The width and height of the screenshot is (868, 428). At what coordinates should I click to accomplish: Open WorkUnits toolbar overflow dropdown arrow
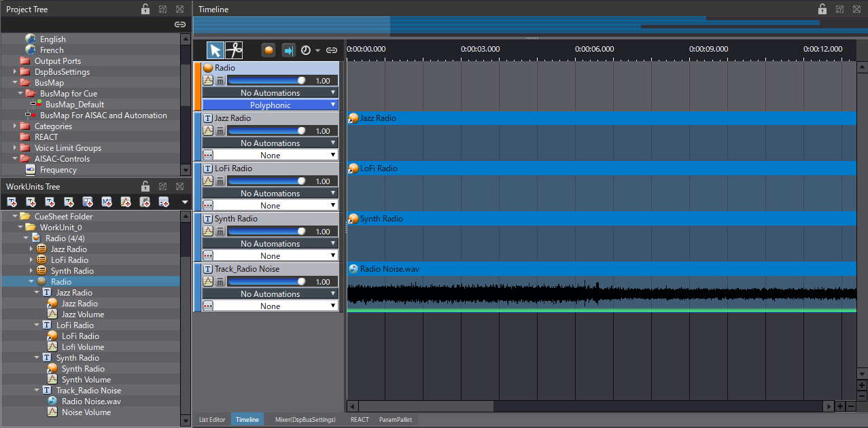[185, 202]
